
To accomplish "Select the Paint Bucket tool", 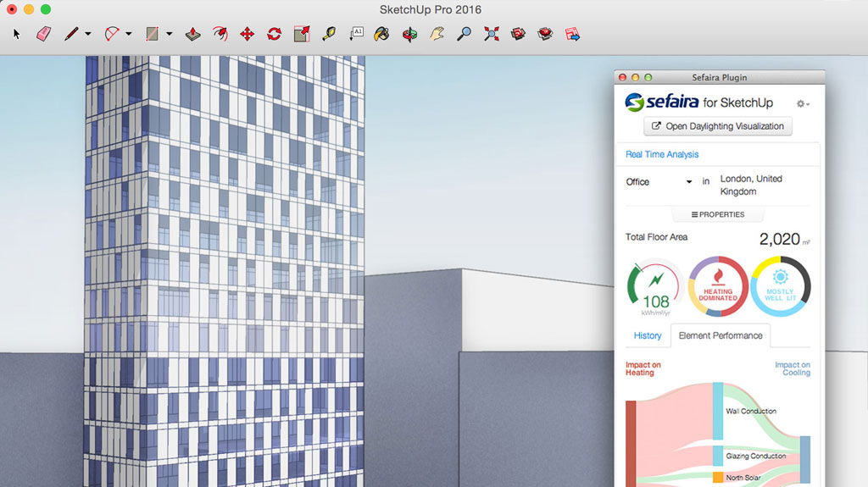I will pyautogui.click(x=381, y=35).
